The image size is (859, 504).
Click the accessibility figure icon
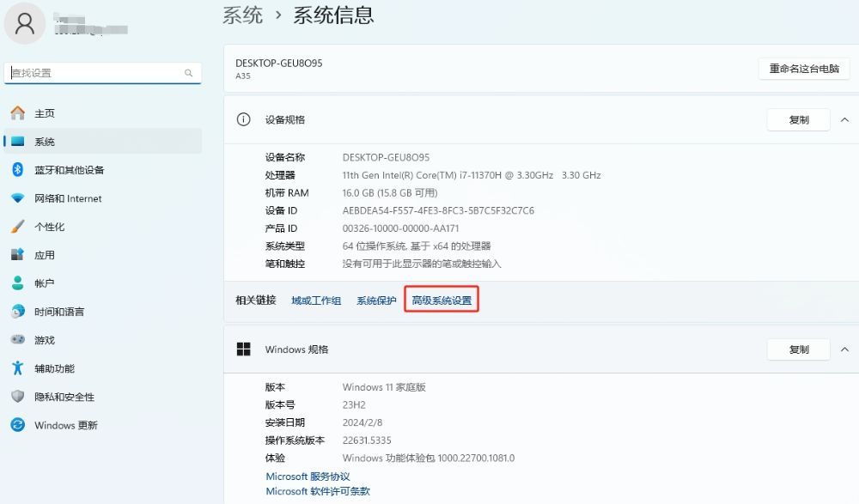pyautogui.click(x=17, y=368)
